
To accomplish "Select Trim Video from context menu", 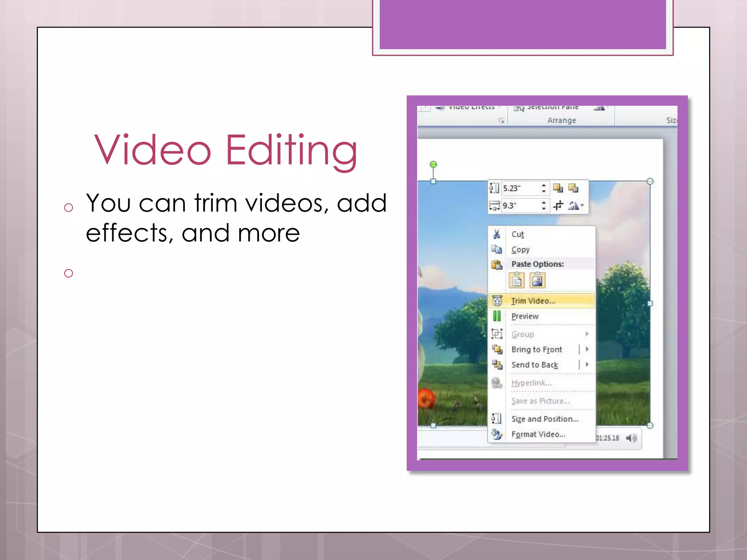I will [x=533, y=301].
